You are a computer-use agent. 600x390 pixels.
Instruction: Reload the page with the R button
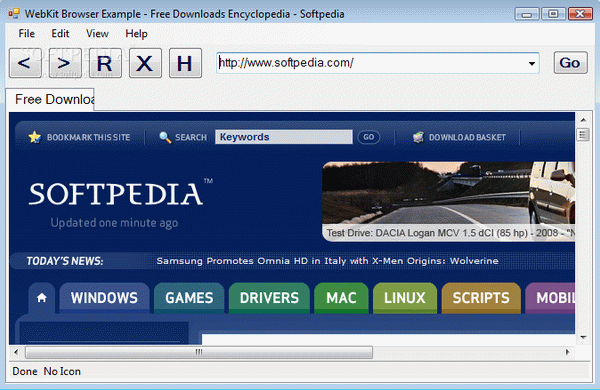105,63
